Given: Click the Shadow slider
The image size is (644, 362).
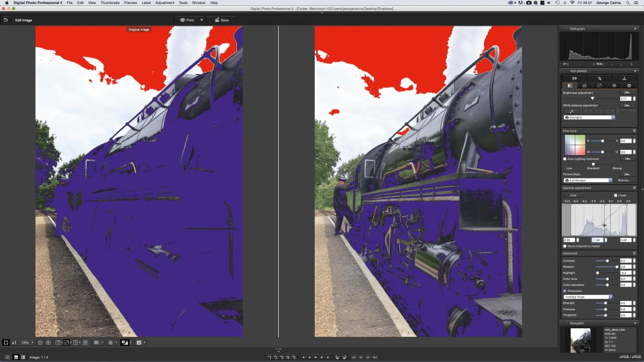Looking at the screenshot, I should tap(607, 267).
